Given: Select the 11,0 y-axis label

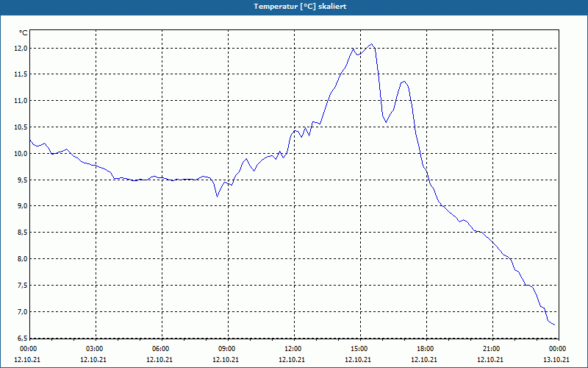Looking at the screenshot, I should pos(21,101).
